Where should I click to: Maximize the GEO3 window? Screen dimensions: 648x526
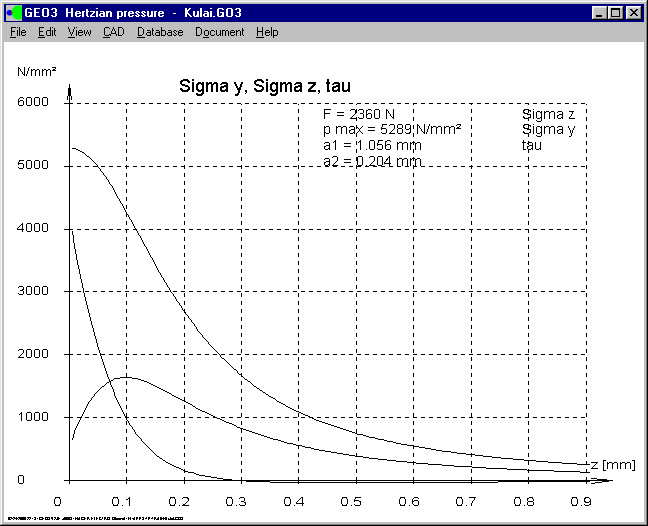pyautogui.click(x=615, y=12)
